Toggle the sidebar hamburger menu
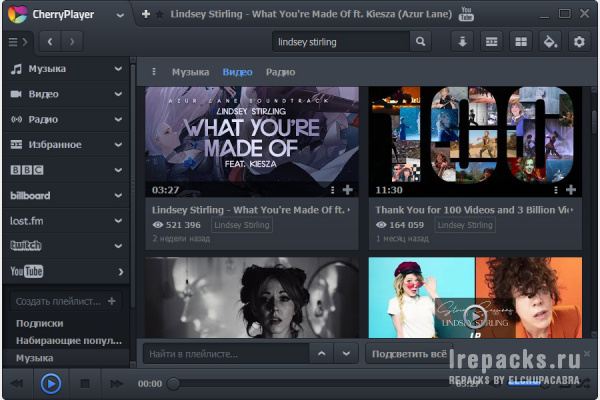The height and width of the screenshot is (400, 600). (18, 42)
